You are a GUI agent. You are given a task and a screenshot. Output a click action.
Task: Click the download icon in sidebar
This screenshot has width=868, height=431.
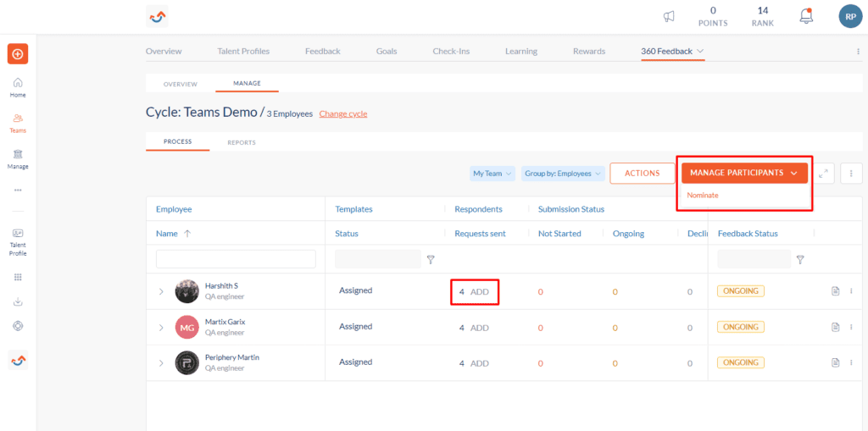(x=18, y=301)
